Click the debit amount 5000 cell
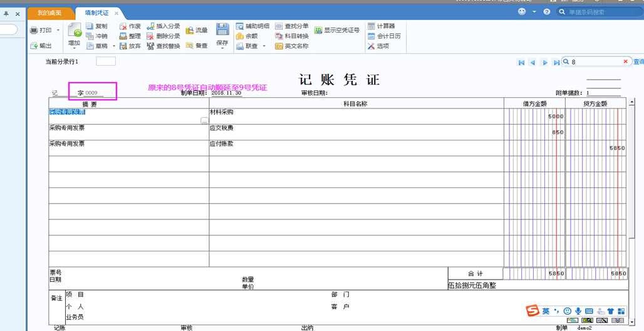This screenshot has width=644, height=331. 534,117
